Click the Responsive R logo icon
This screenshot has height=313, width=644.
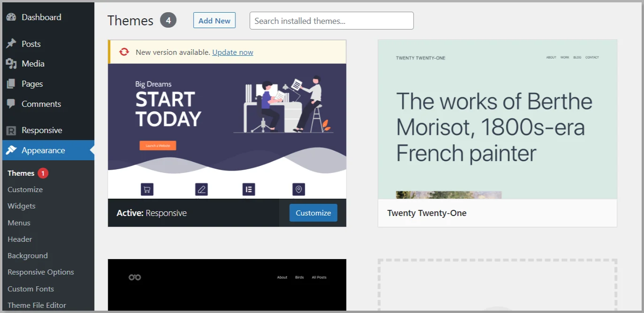12,131
